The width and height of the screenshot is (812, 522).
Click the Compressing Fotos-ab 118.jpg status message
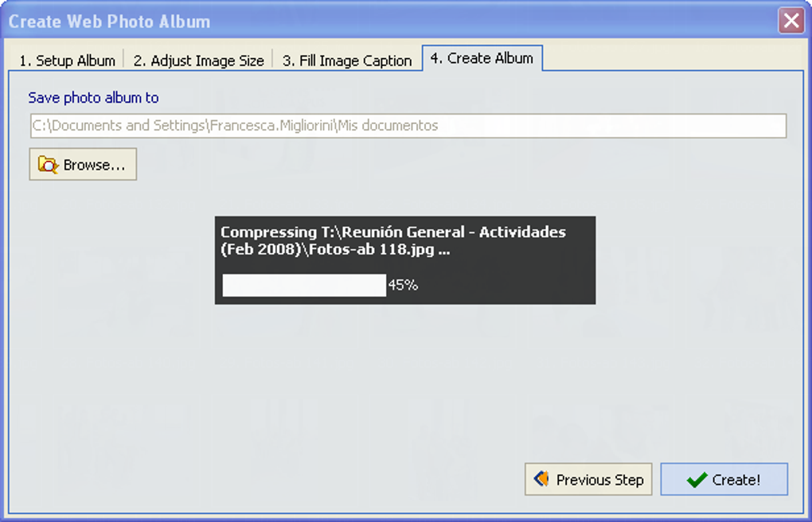[393, 241]
